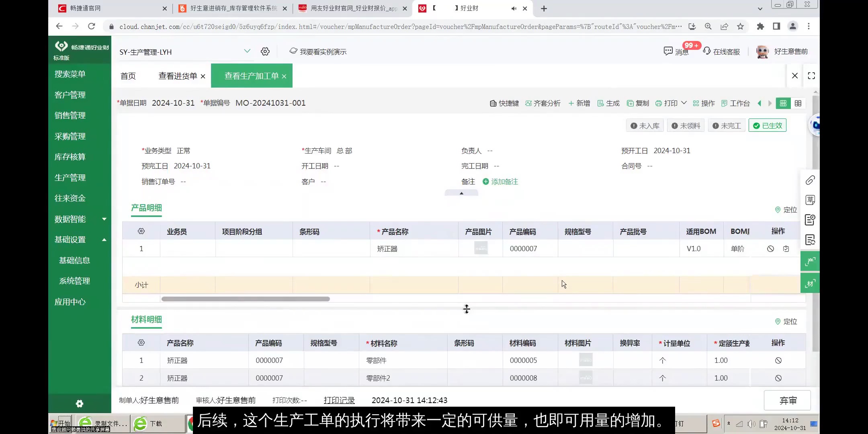Viewport: 868px width, 434px height.
Task: Switch to the list view layout toggle
Action: (x=798, y=103)
